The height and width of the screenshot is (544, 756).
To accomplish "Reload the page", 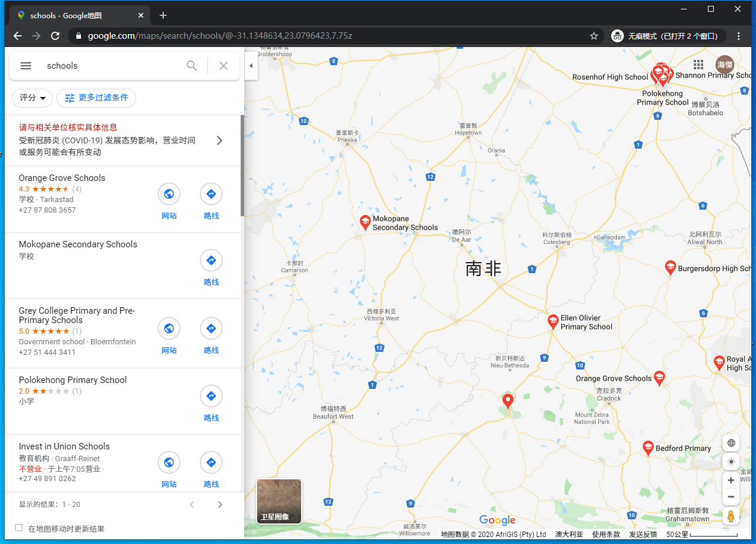I will click(x=55, y=36).
